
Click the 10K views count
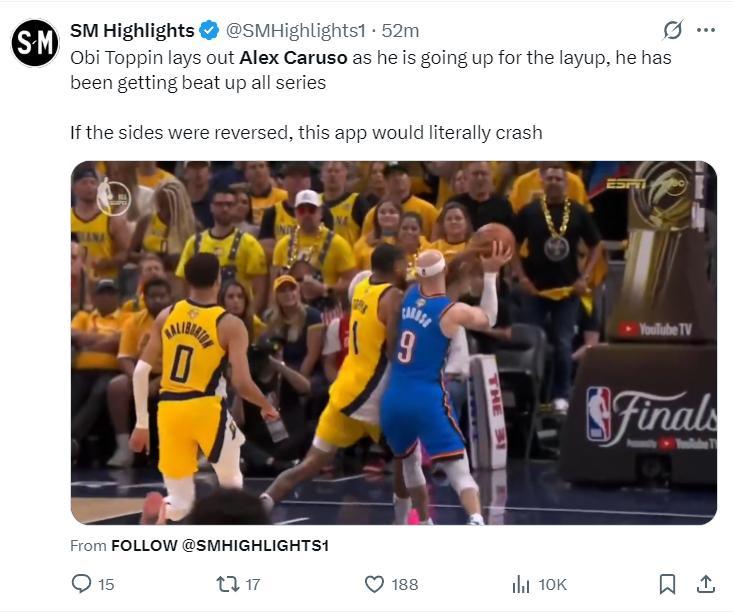pyautogui.click(x=552, y=584)
